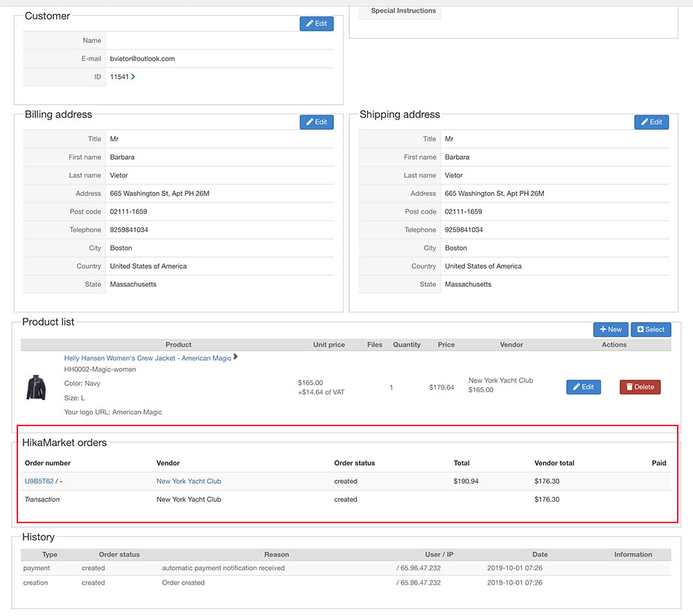Delete the Helly Hansen jacket product
The image size is (693, 616).
click(640, 387)
